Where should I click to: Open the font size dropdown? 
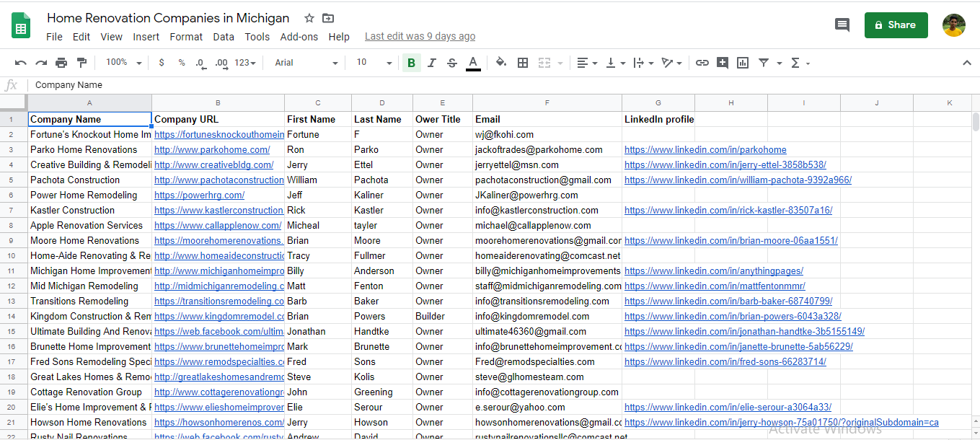pos(374,63)
